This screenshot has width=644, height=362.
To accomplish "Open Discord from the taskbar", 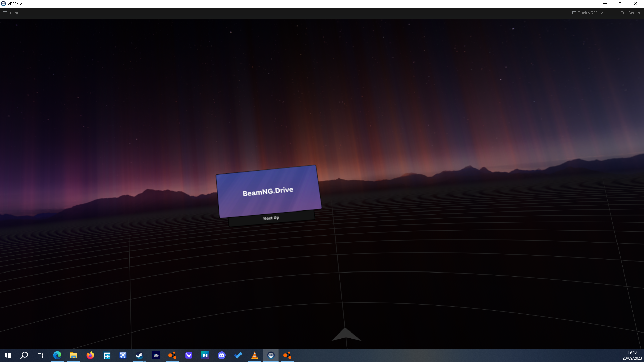I will tap(222, 355).
